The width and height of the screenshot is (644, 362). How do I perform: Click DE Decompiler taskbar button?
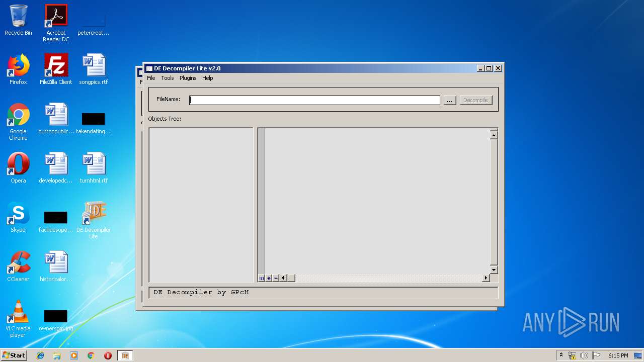[x=125, y=355]
